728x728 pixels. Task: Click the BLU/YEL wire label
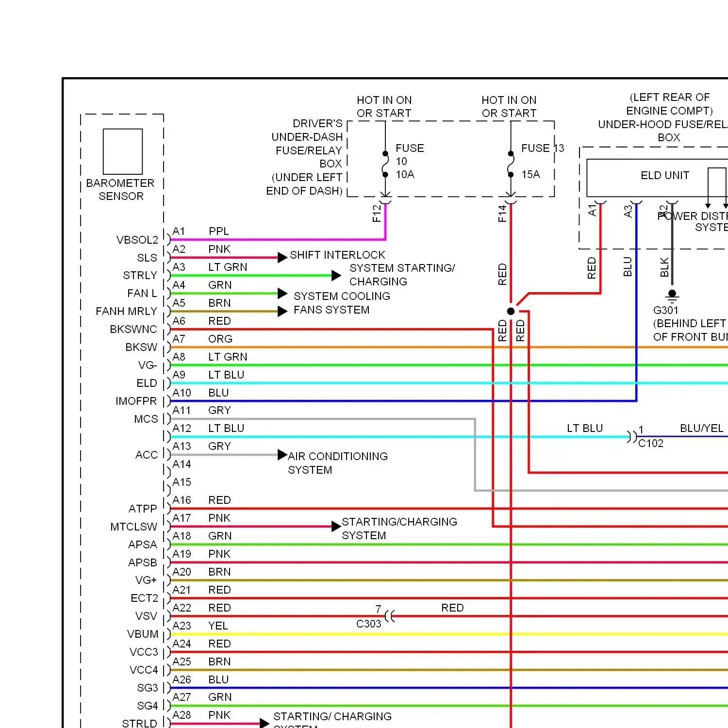702,428
